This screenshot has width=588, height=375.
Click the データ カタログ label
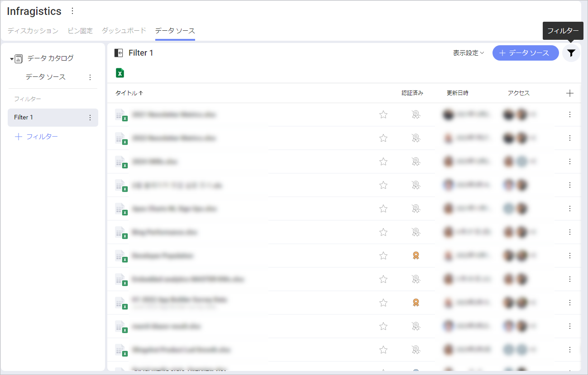[x=50, y=58]
